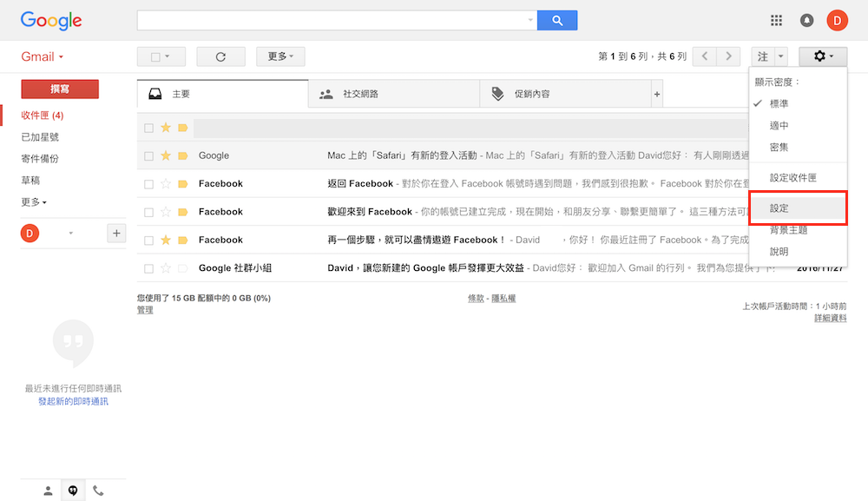Viewport: 868px width, 501px height.
Task: Open the Google apps grid
Action: point(777,20)
